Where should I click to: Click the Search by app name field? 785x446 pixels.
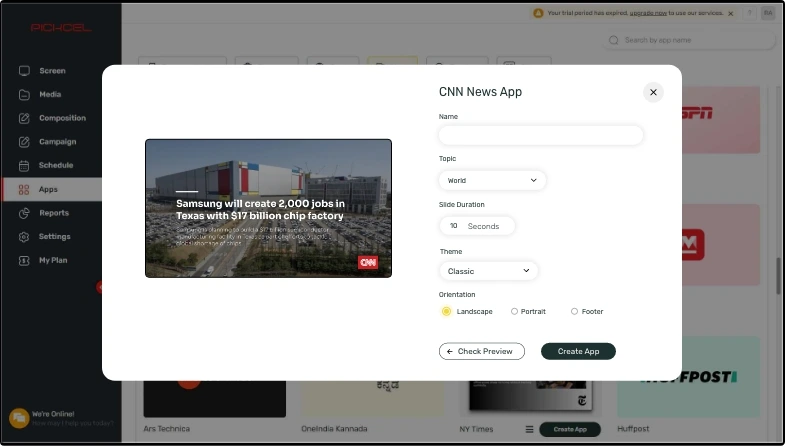pos(691,40)
